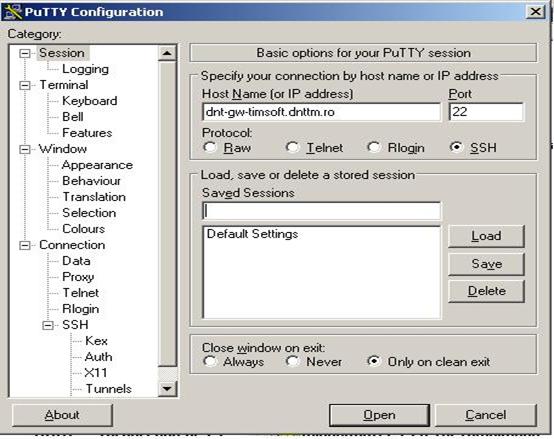Click the Delete session button
This screenshot has height=439, width=554.
486,291
